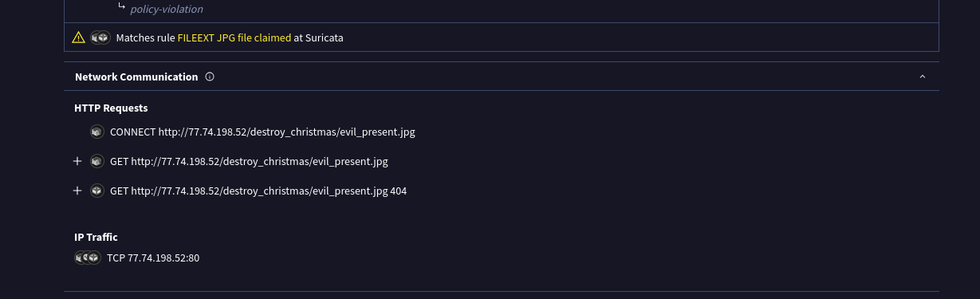
Task: Click the policy-violation tag
Action: coord(167,10)
